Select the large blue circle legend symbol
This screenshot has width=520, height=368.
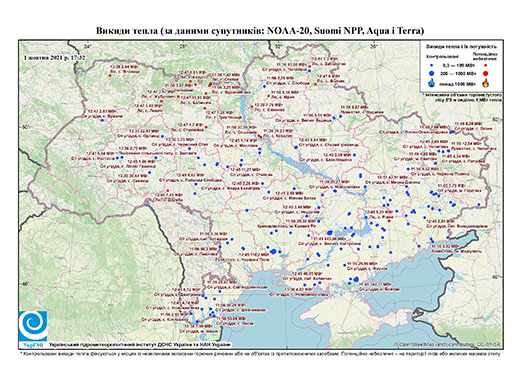432,73
